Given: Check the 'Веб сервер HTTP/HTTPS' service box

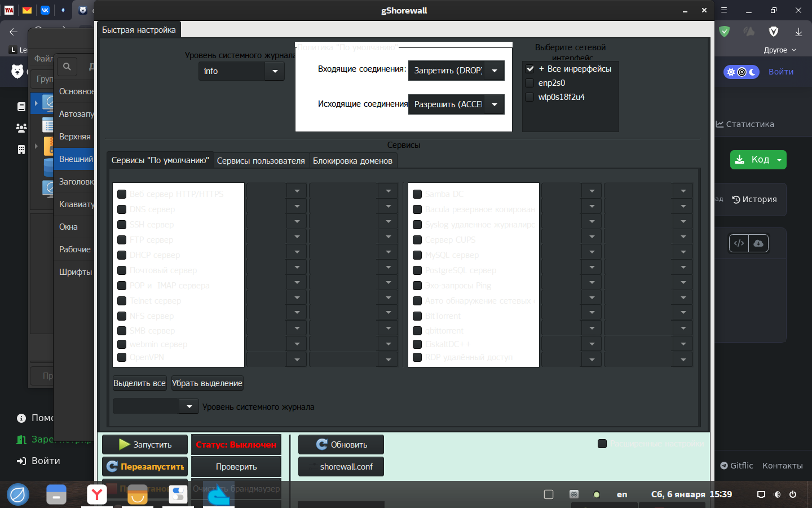Looking at the screenshot, I should click(122, 194).
